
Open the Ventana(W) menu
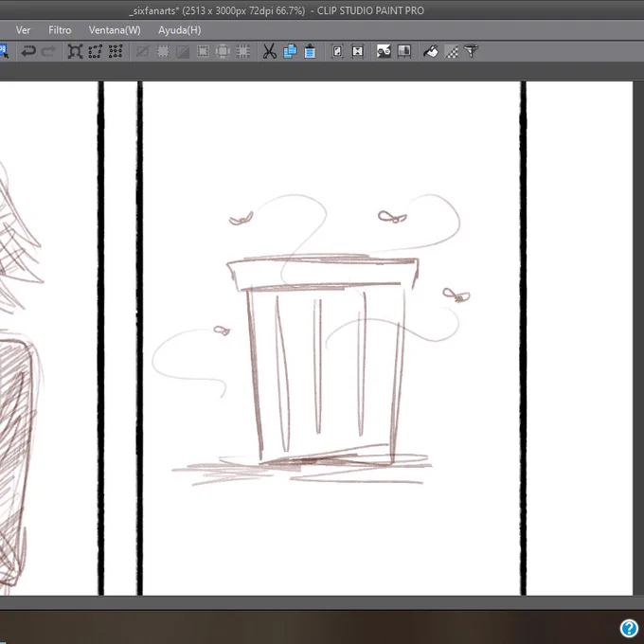115,30
